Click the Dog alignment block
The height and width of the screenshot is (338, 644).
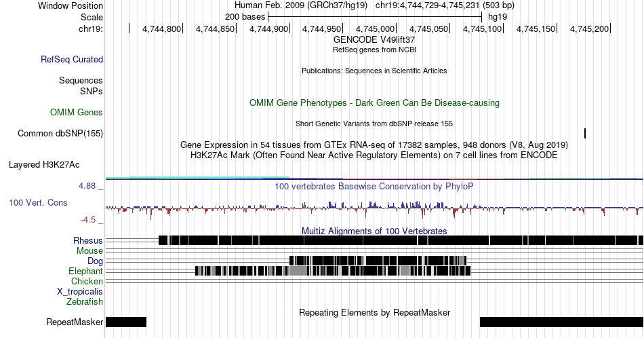click(x=378, y=261)
